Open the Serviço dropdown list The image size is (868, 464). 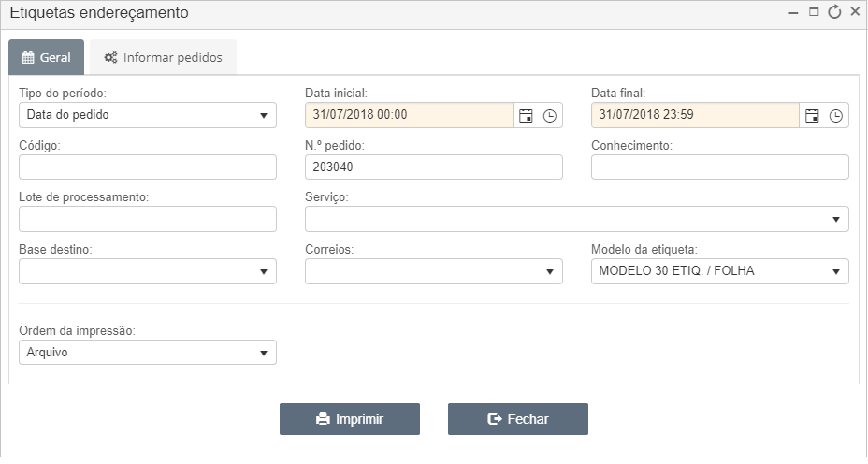click(x=577, y=219)
